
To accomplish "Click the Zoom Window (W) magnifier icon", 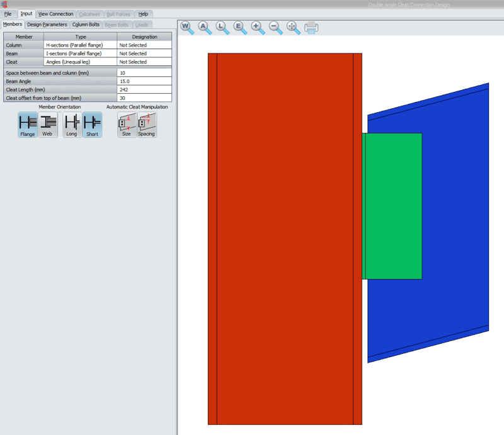I will (x=187, y=27).
